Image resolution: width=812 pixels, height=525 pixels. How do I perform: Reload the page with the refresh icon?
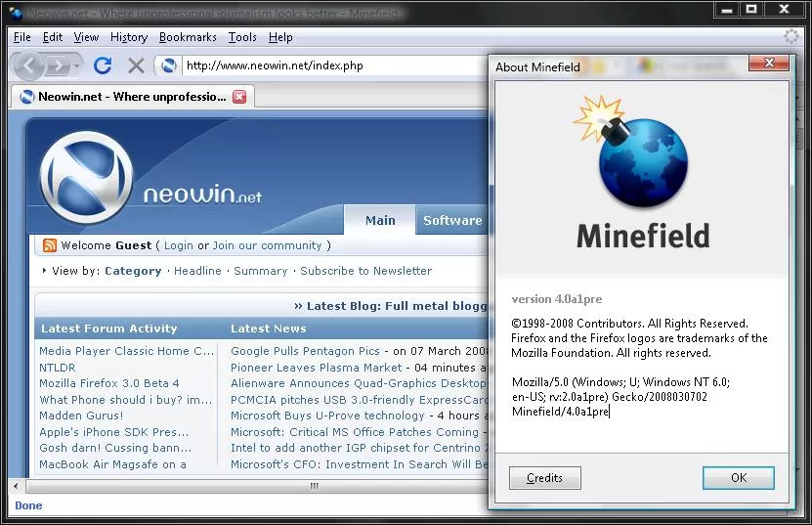tap(103, 66)
